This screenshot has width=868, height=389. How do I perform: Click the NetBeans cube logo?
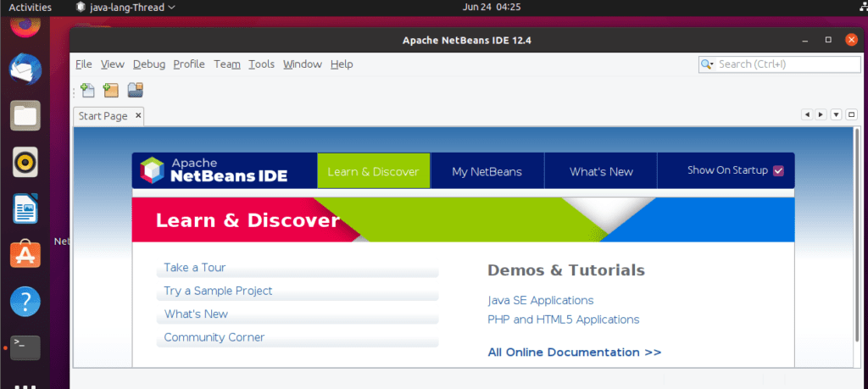point(153,169)
